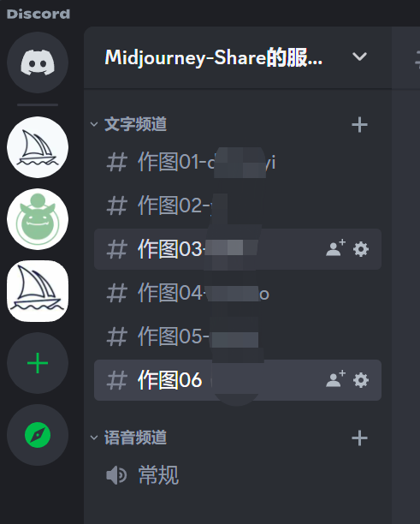Open the green monster avatar server
420x524 pixels.
click(38, 219)
